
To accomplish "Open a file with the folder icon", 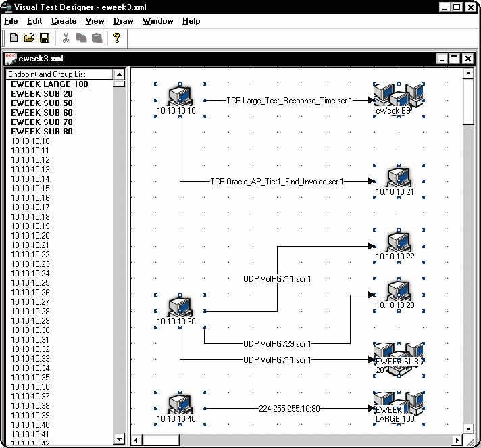I will coord(30,38).
